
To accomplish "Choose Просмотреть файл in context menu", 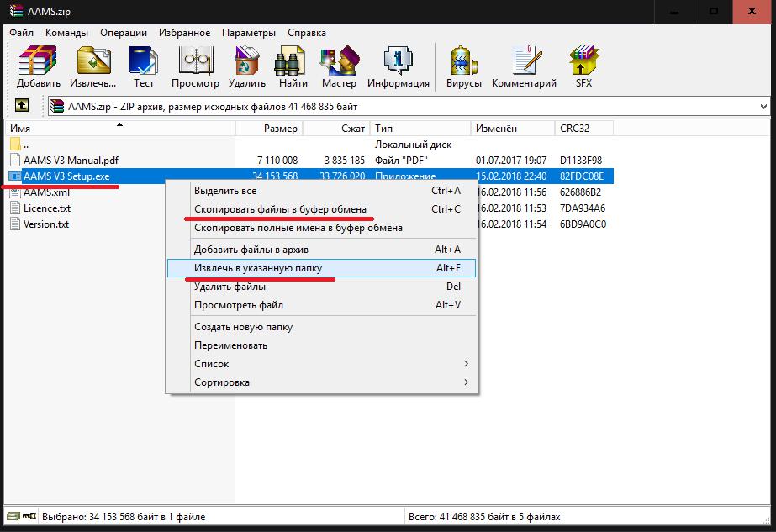I will [x=322, y=305].
